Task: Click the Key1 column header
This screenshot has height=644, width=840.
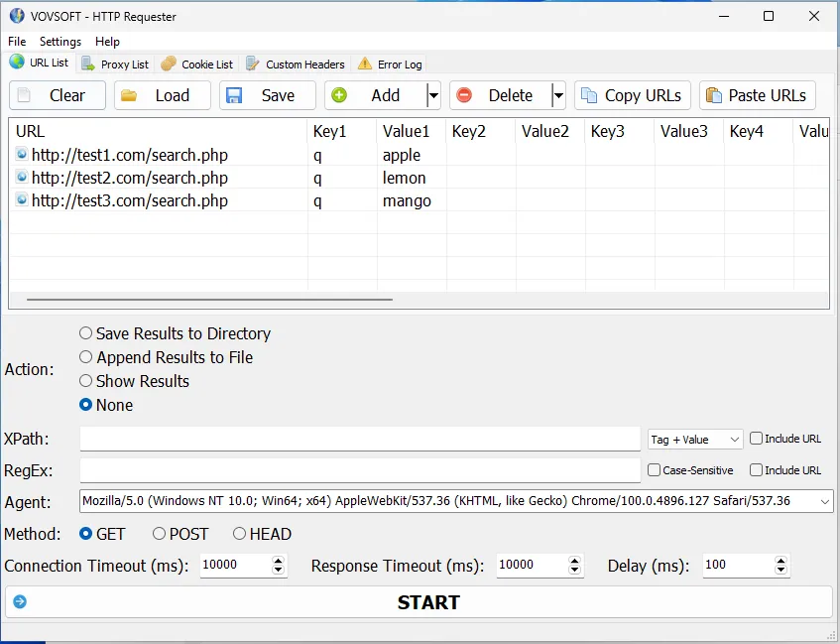Action: (x=342, y=131)
